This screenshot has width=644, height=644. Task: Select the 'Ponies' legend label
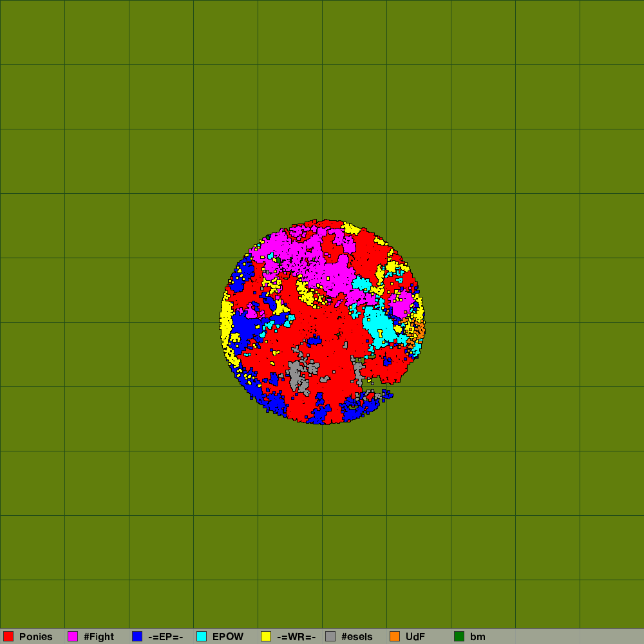35,637
